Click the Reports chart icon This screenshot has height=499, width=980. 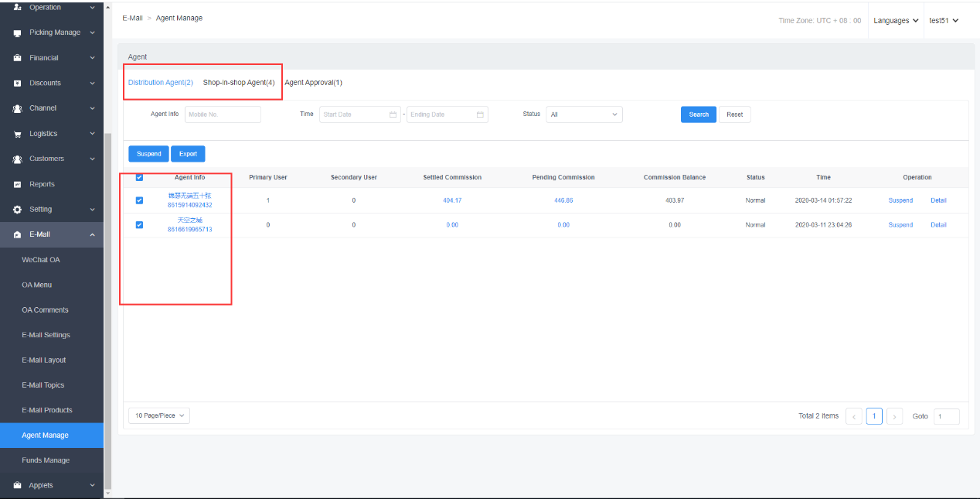(x=17, y=184)
